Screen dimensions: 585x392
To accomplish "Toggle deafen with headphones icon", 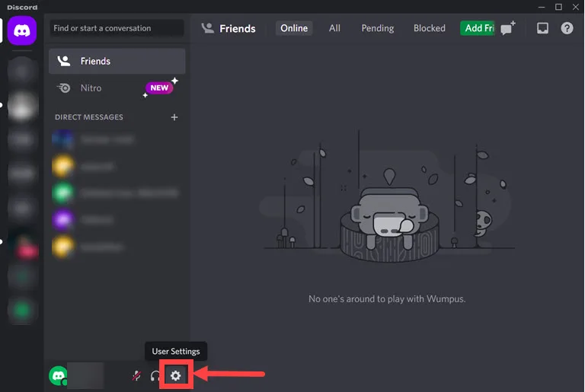I will [x=155, y=375].
